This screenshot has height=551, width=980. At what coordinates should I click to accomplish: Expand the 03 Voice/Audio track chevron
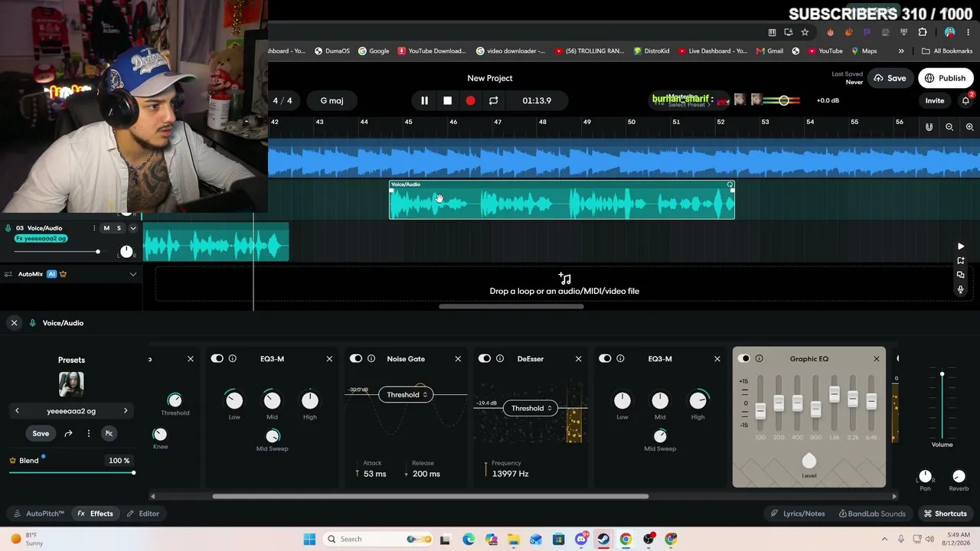pos(132,228)
